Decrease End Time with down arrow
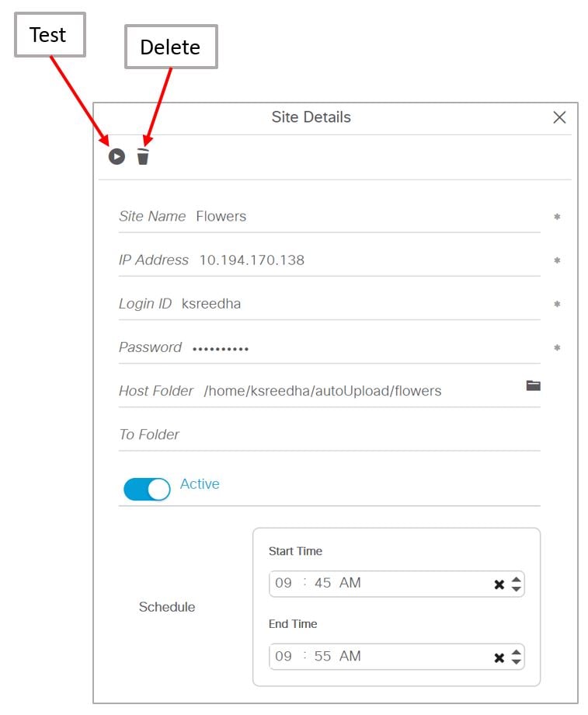 coord(517,662)
